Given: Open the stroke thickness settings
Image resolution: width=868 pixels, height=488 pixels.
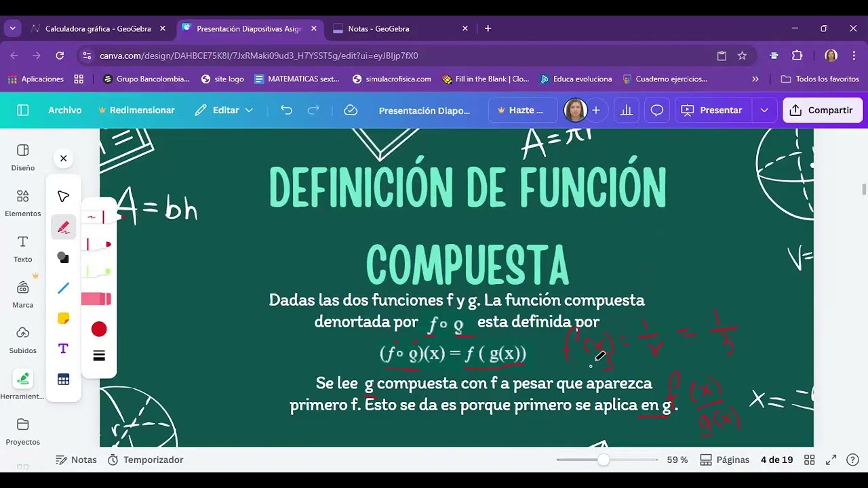Looking at the screenshot, I should pos(99,356).
